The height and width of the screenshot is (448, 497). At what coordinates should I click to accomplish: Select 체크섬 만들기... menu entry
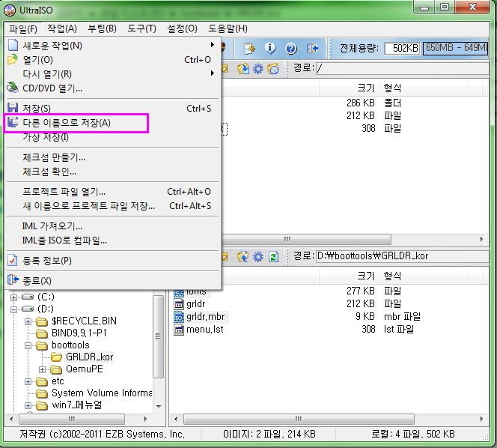point(113,157)
